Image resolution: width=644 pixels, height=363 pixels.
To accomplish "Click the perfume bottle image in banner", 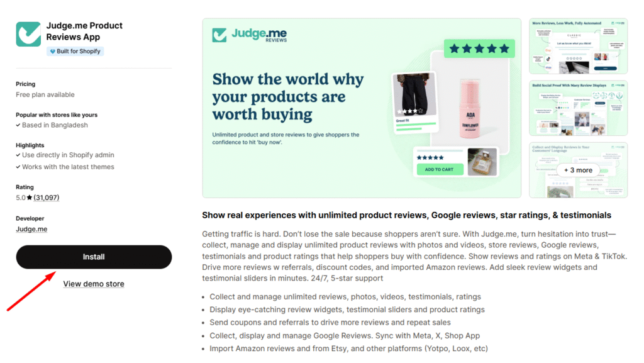I will tap(482, 162).
